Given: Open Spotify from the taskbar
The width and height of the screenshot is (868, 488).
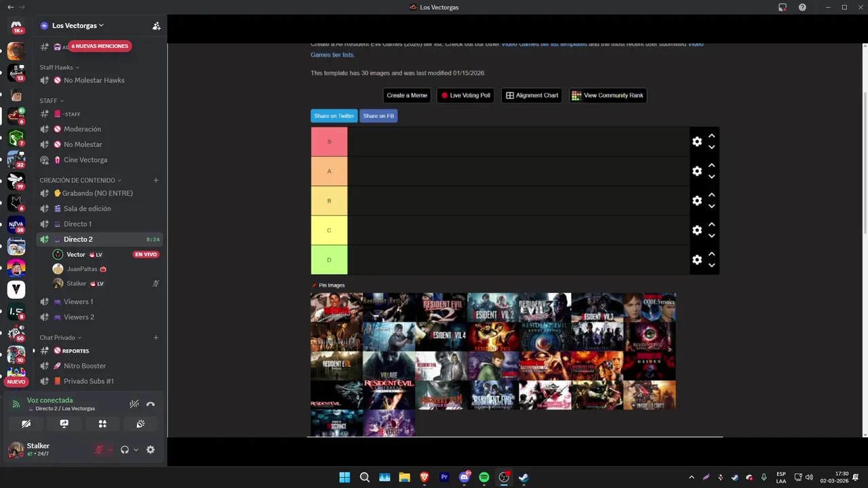Looking at the screenshot, I should click(x=484, y=477).
